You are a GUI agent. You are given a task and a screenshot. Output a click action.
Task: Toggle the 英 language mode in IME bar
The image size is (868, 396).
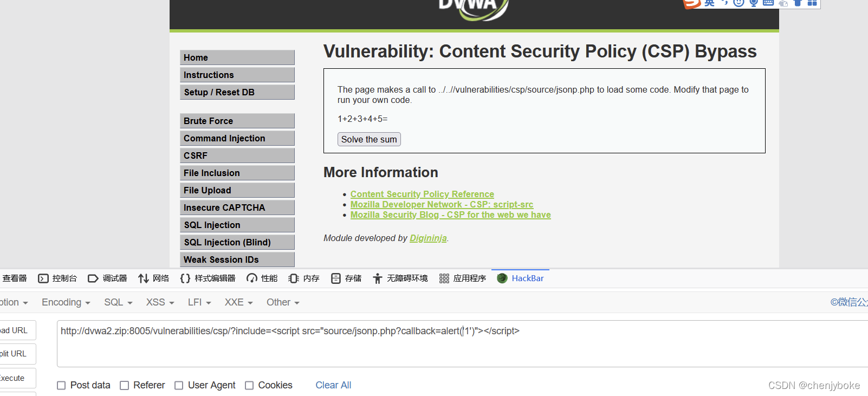pyautogui.click(x=709, y=3)
